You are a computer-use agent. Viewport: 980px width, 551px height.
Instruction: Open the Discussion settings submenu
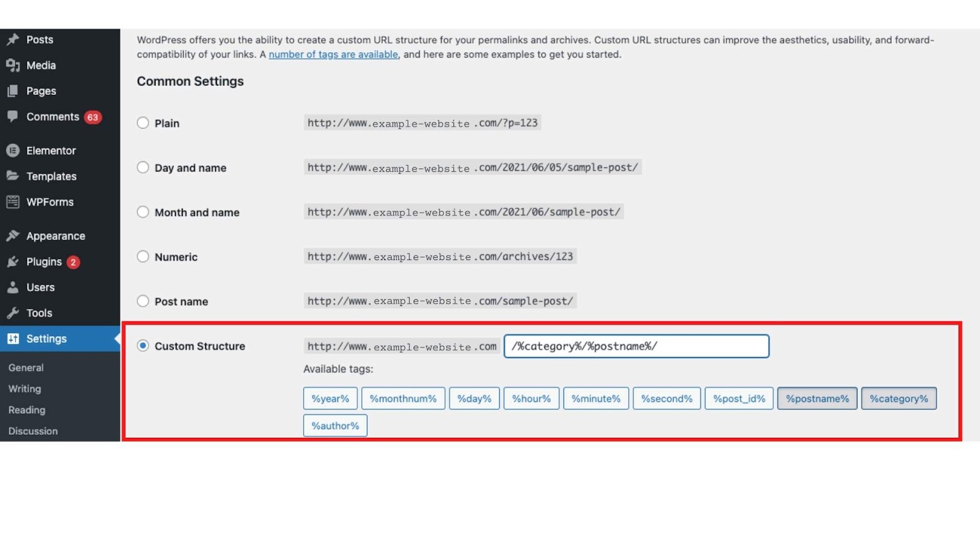coord(33,431)
